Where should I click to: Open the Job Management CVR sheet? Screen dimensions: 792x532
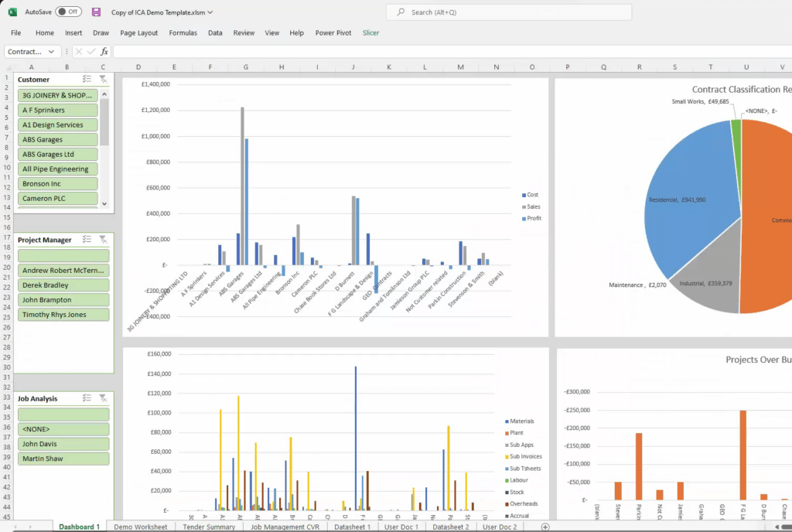(x=285, y=527)
